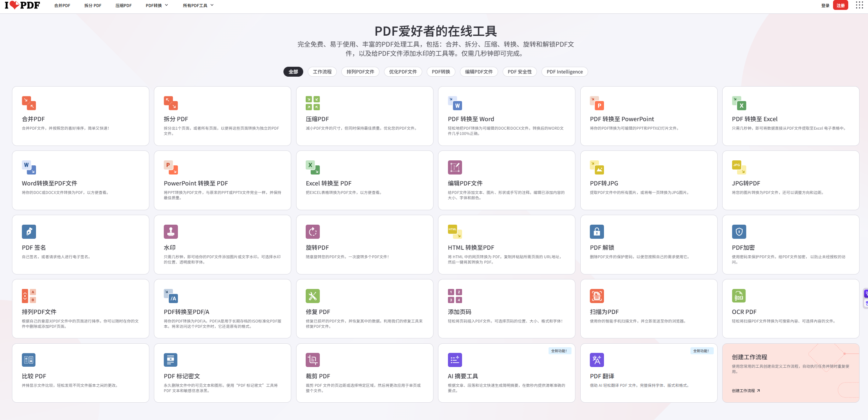The height and width of the screenshot is (420, 868).
Task: Select the 排列PDF文件 organize icon
Action: click(x=29, y=296)
